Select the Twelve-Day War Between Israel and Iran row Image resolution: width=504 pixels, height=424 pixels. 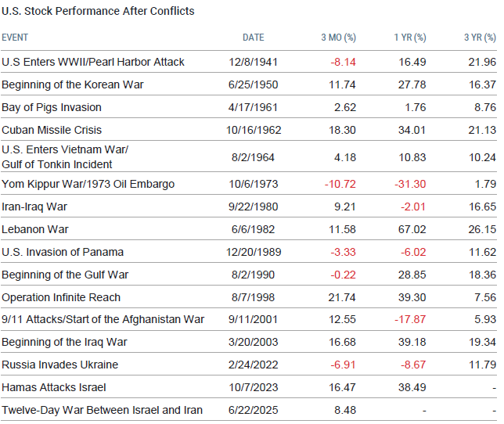pyautogui.click(x=102, y=410)
